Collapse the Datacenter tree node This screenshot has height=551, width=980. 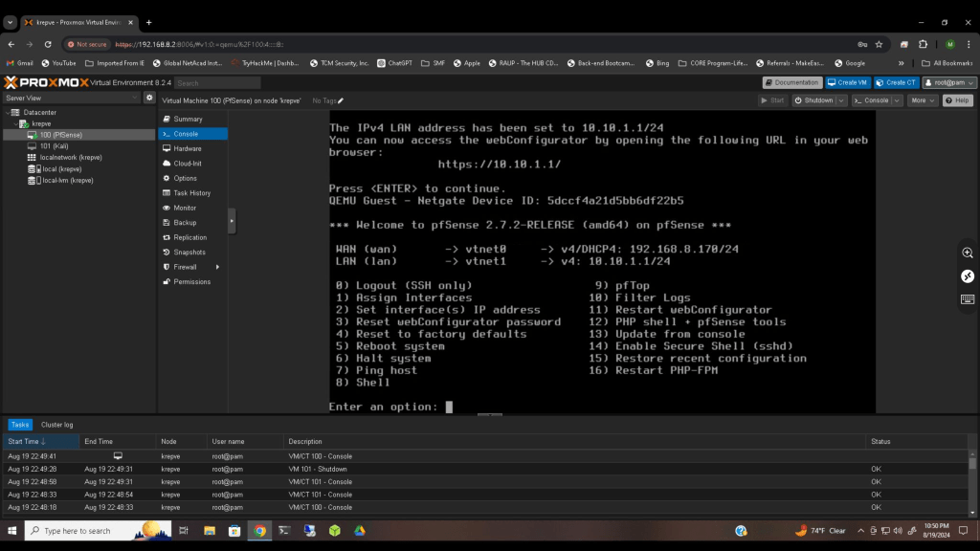tap(7, 112)
